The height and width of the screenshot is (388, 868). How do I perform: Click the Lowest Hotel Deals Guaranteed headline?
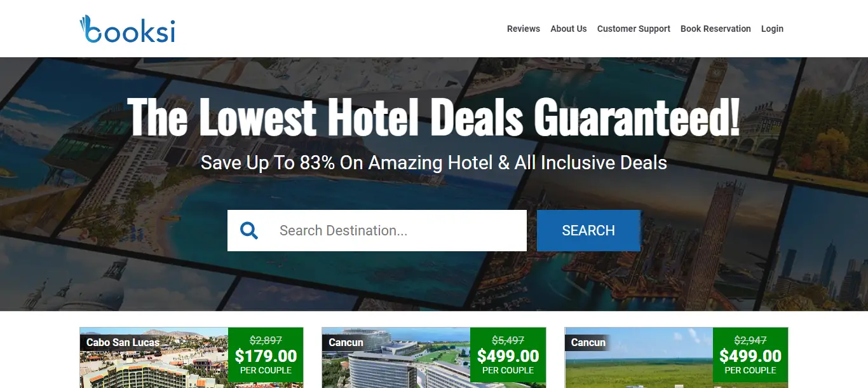click(434, 116)
